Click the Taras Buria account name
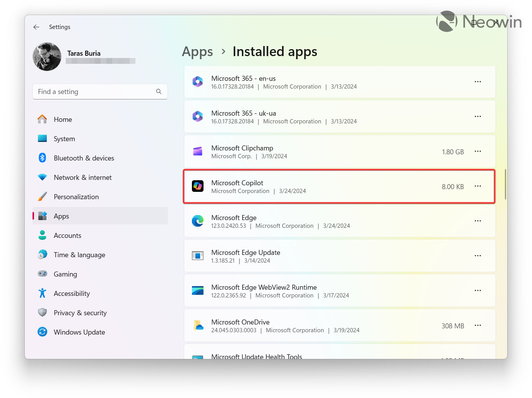Viewport: 532px width, 398px height. pos(84,53)
